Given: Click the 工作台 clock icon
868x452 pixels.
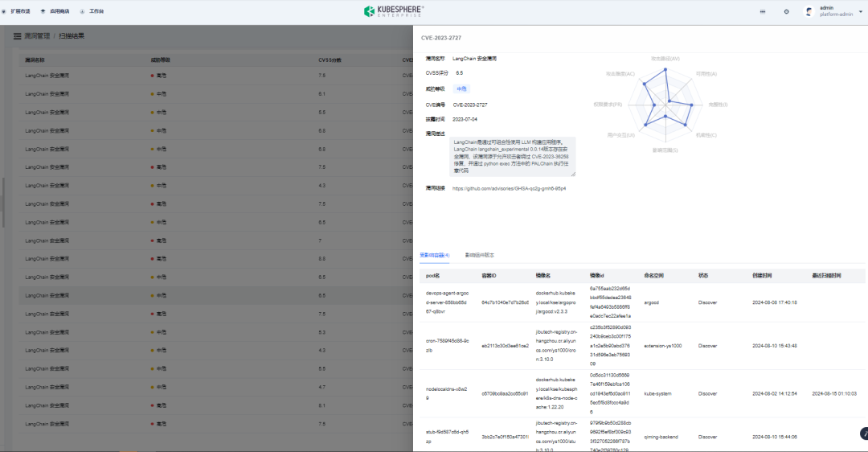Looking at the screenshot, I should 83,11.
